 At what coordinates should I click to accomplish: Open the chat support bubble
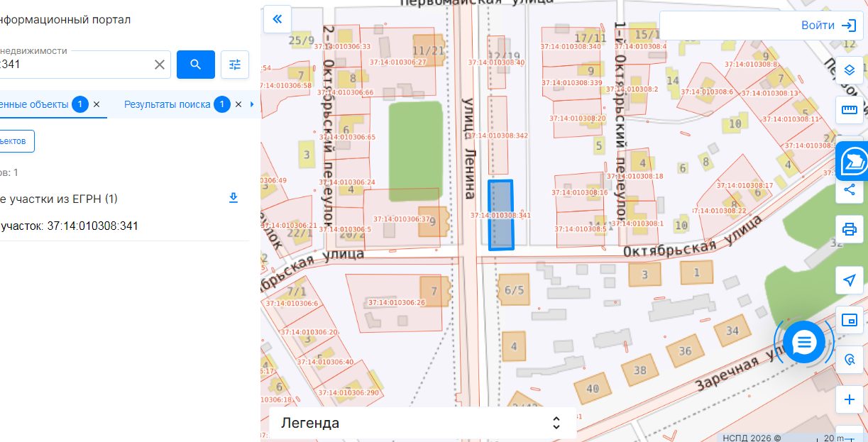tap(803, 343)
